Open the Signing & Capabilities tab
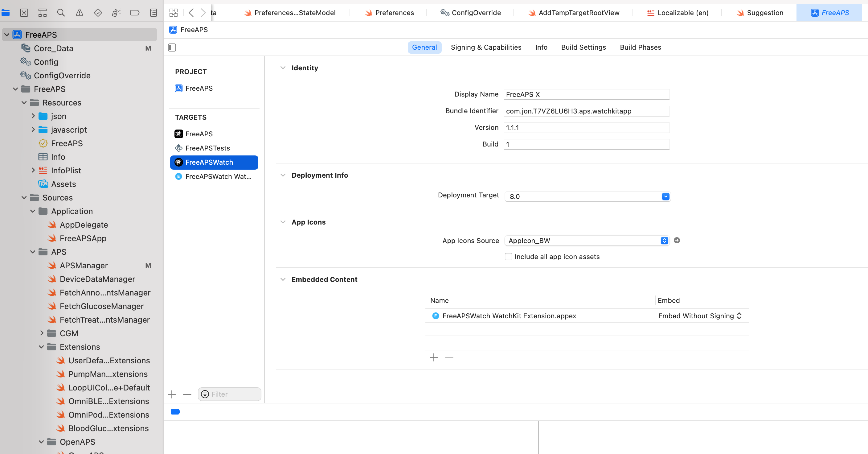868x454 pixels. [486, 47]
